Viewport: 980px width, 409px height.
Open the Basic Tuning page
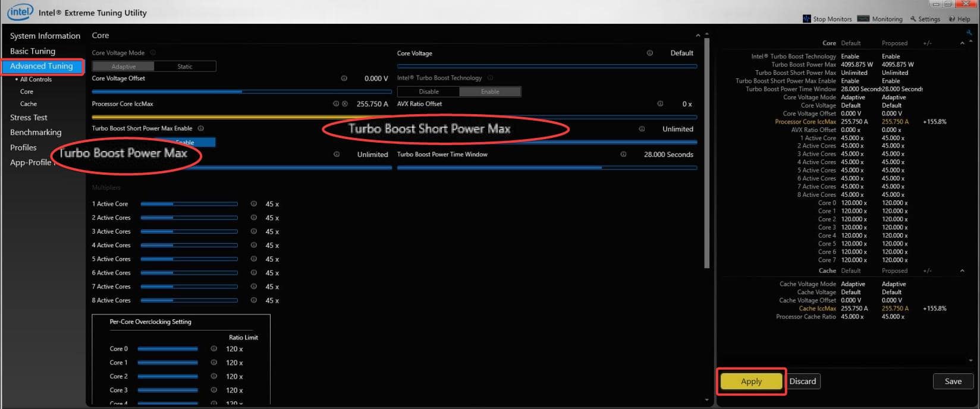pos(33,51)
